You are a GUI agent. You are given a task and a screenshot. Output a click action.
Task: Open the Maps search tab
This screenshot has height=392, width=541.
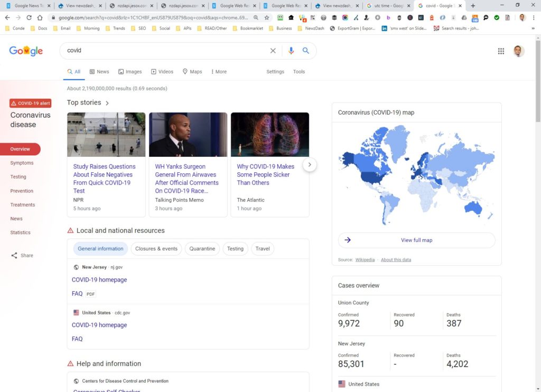(192, 72)
